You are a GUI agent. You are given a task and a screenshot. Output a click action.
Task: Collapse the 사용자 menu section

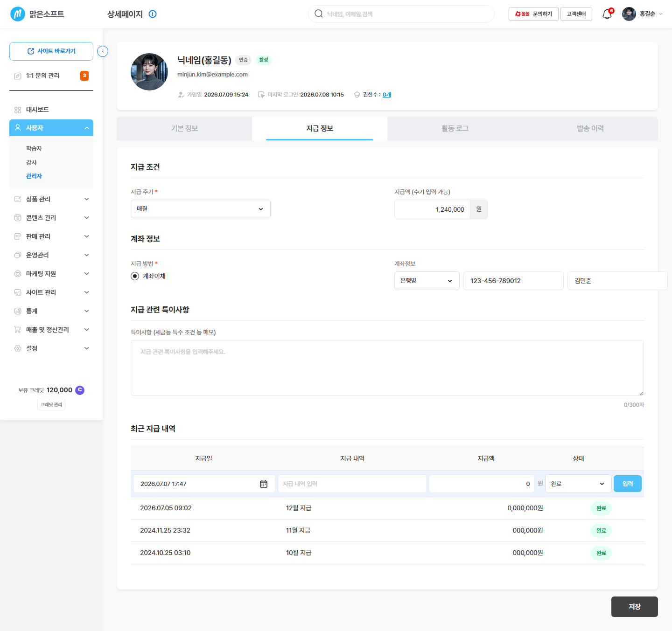[87, 128]
